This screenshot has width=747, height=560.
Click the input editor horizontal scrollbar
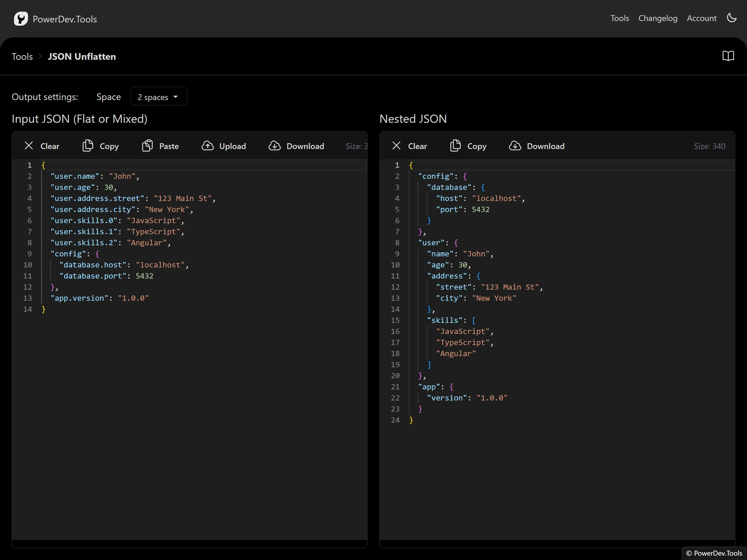(x=189, y=543)
